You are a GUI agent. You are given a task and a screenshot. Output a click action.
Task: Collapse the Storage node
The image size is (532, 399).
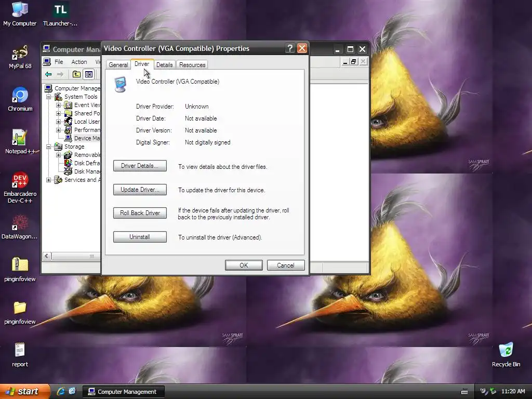[49, 147]
